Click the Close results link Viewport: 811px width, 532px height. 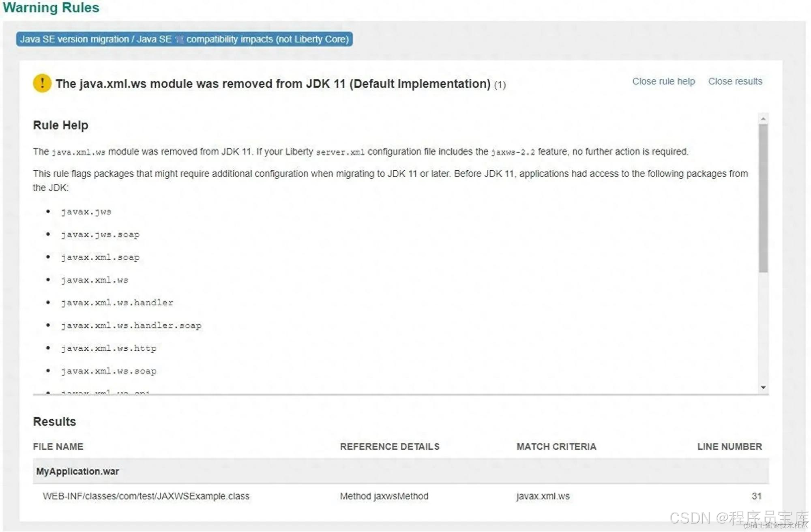pyautogui.click(x=735, y=81)
